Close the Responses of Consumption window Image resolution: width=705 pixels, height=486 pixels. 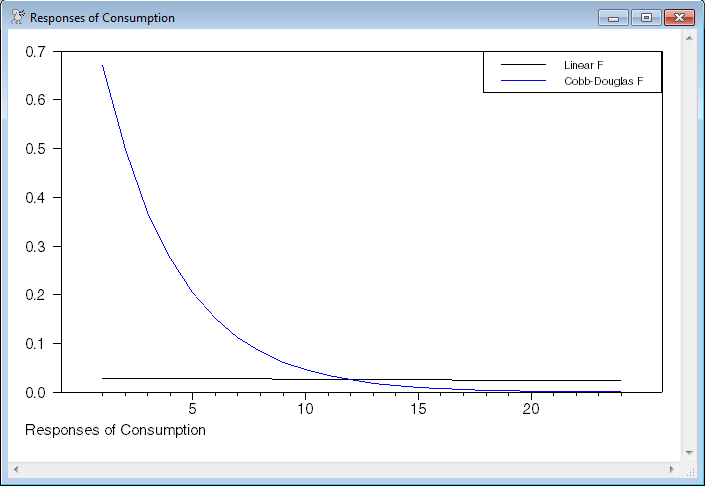679,17
